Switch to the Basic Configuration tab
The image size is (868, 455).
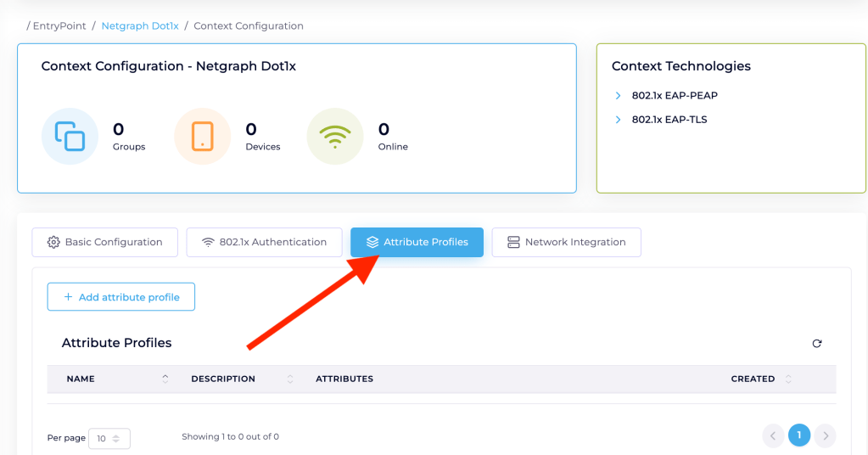[x=105, y=243]
